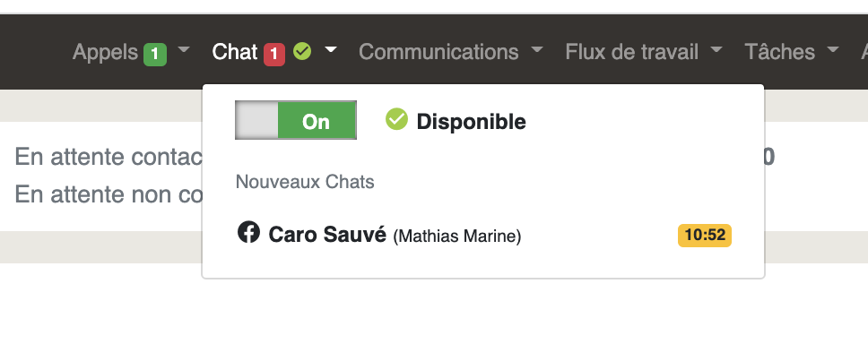Click the Mathias Marine name
Image resolution: width=868 pixels, height=344 pixels.
[457, 236]
